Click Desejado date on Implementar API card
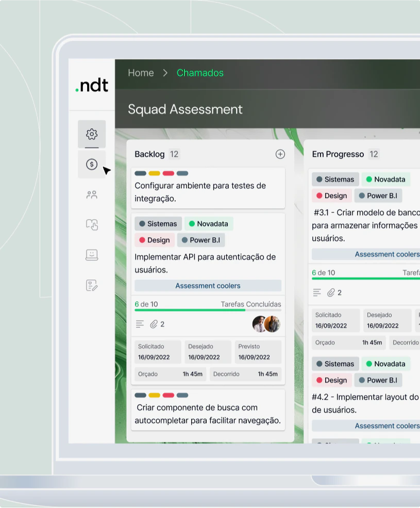Image resolution: width=420 pixels, height=508 pixels. [x=208, y=352]
